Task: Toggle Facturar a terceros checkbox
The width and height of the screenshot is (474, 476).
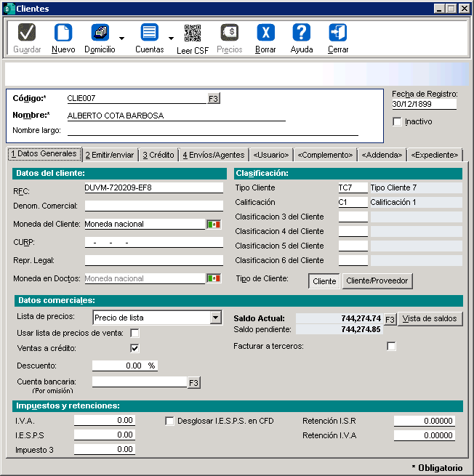Action: pyautogui.click(x=391, y=346)
